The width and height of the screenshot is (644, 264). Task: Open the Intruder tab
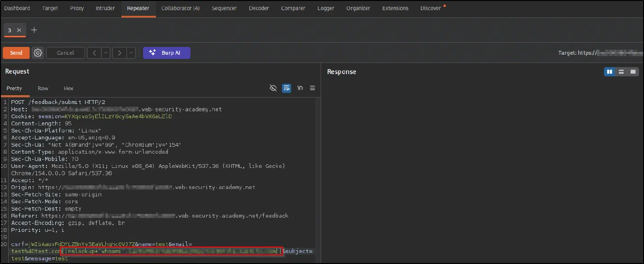[x=105, y=8]
